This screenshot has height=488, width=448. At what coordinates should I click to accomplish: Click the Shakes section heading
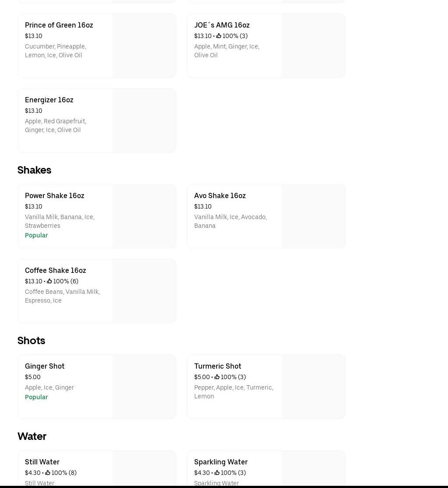point(34,170)
